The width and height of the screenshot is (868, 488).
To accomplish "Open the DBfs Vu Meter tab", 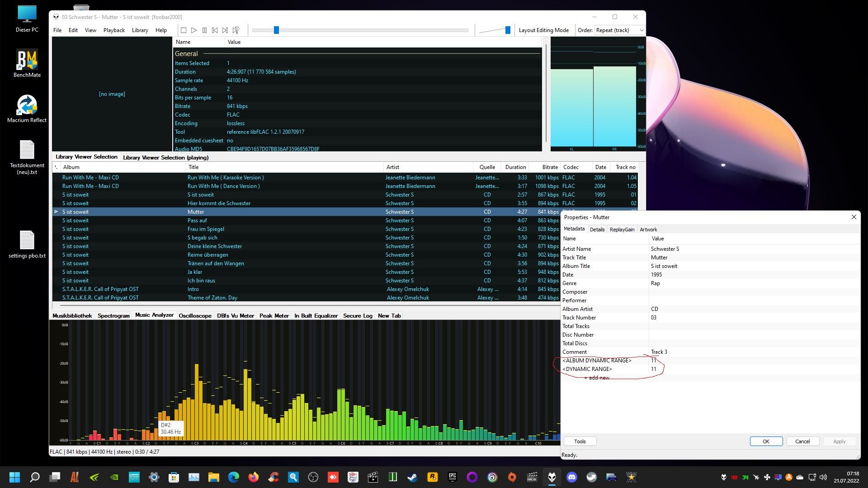I will (x=236, y=316).
